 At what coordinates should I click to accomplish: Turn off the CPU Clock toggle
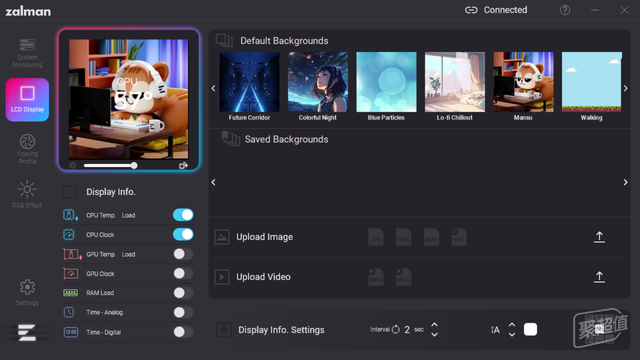click(183, 234)
